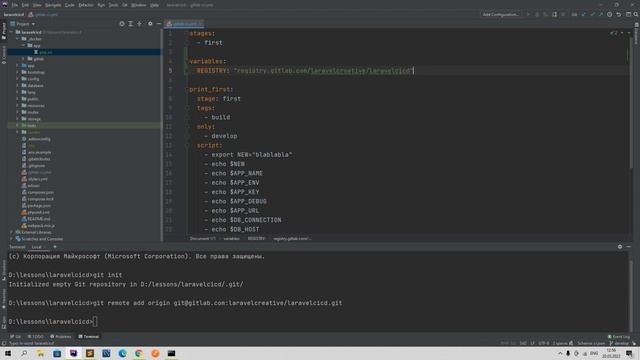Click Expand All icon in Project panel
This screenshot has width=640, height=360.
(x=131, y=24)
